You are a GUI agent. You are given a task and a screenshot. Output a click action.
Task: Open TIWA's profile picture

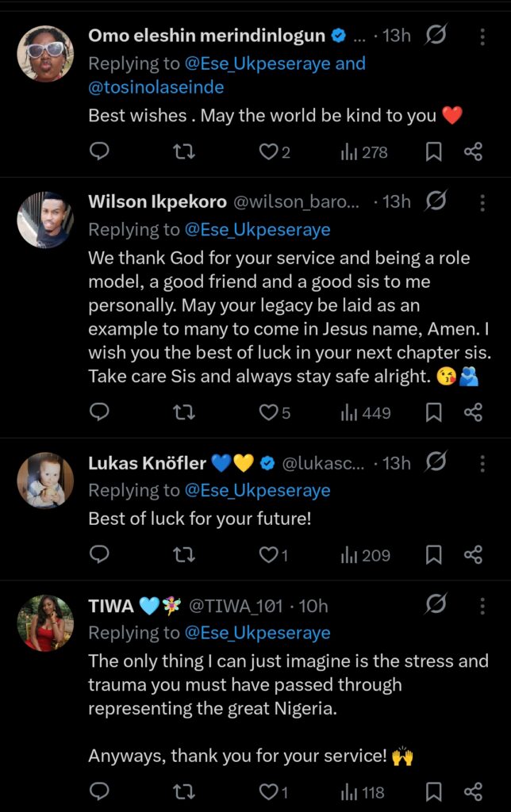click(x=45, y=622)
